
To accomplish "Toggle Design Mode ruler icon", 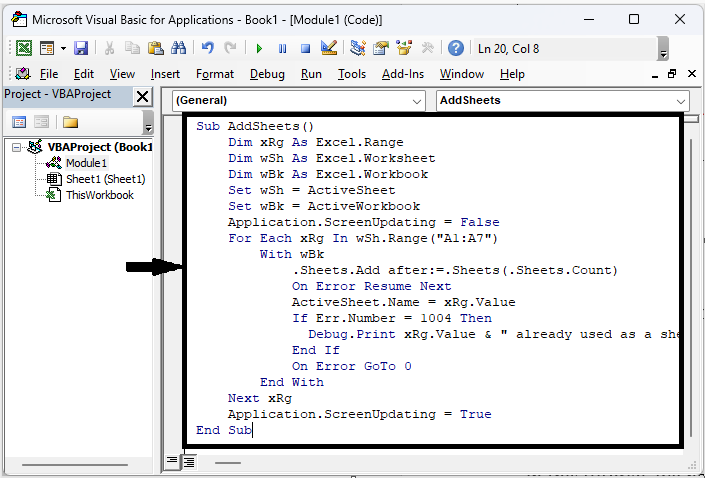I will (329, 48).
